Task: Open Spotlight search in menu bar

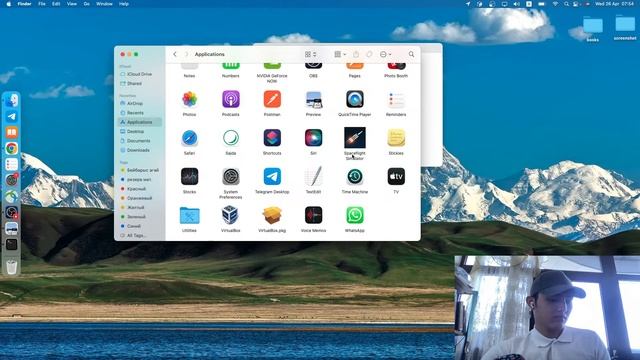Action: (x=567, y=4)
